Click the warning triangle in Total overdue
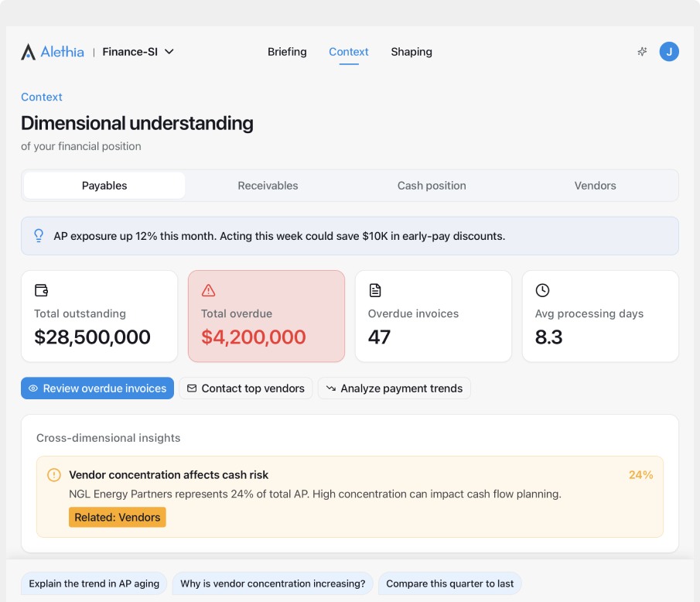 (x=208, y=290)
